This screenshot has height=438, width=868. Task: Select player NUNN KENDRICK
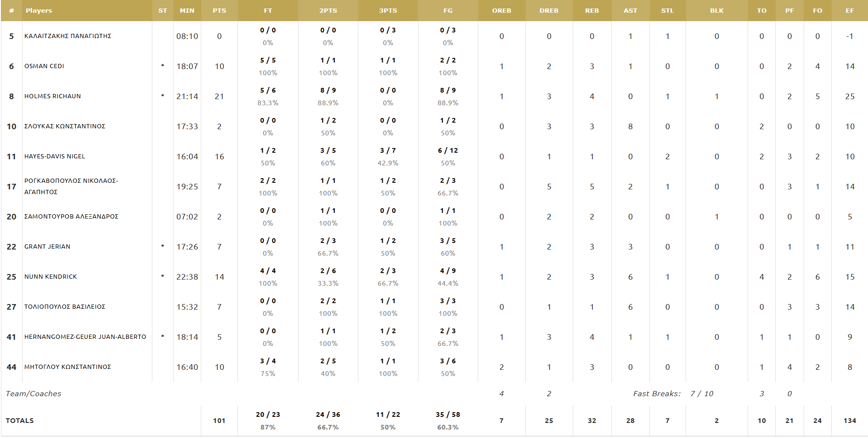(51, 277)
